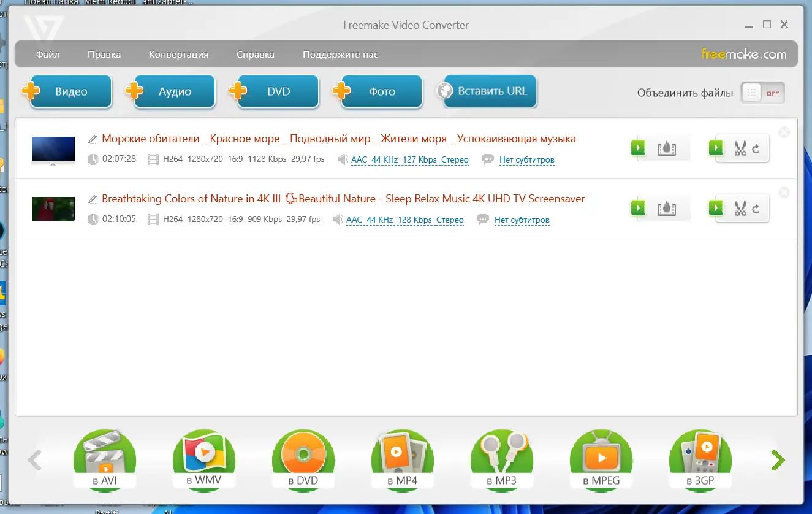Add audio using the Аудио button

171,92
